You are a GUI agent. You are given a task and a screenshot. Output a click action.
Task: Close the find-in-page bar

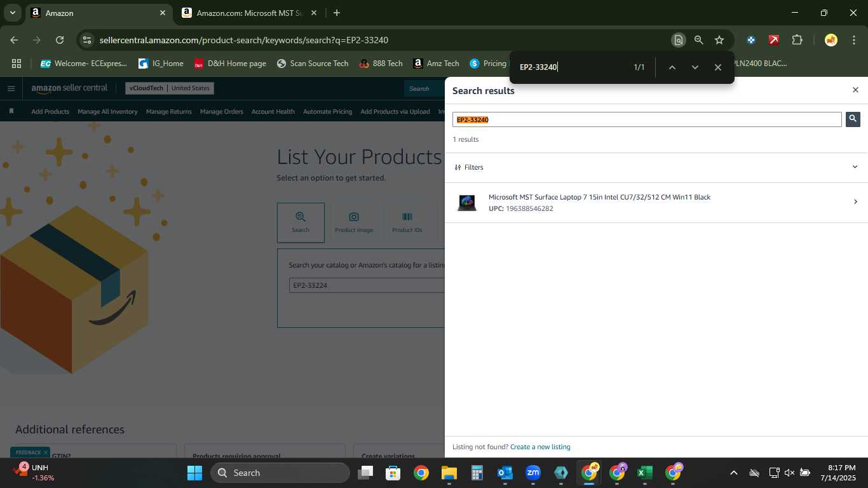pyautogui.click(x=717, y=67)
